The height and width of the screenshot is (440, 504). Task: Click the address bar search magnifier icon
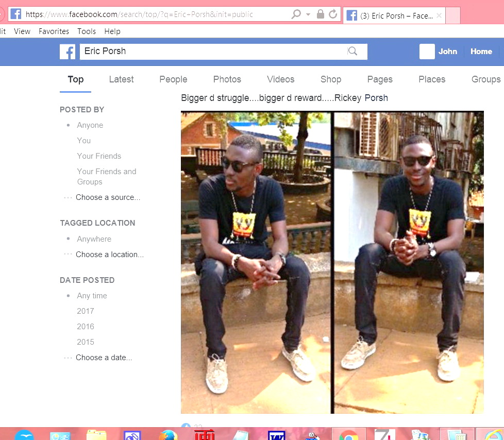tap(296, 14)
